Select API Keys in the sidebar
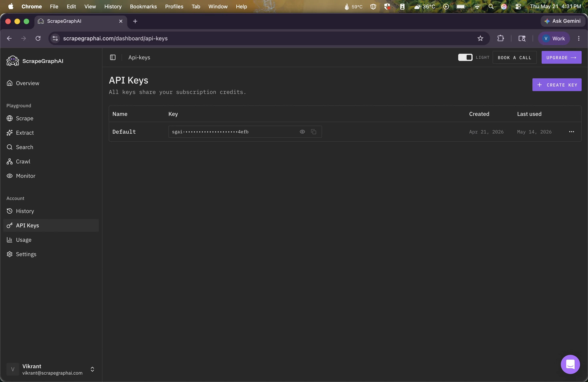The height and width of the screenshot is (382, 588). pos(51,225)
